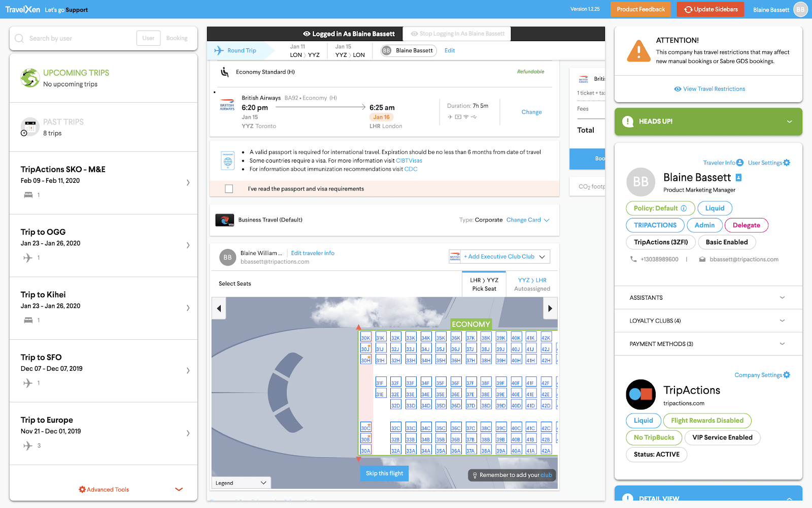Switch to LHR-YYZ Pick Seat tab
The width and height of the screenshot is (812, 508).
(x=484, y=284)
